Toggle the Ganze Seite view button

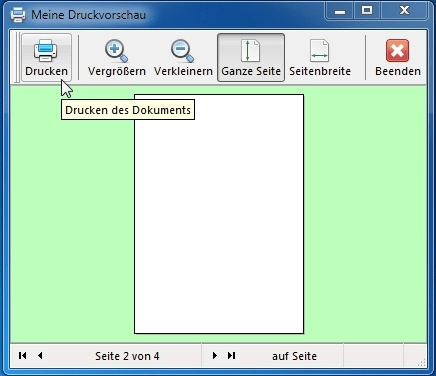point(251,57)
